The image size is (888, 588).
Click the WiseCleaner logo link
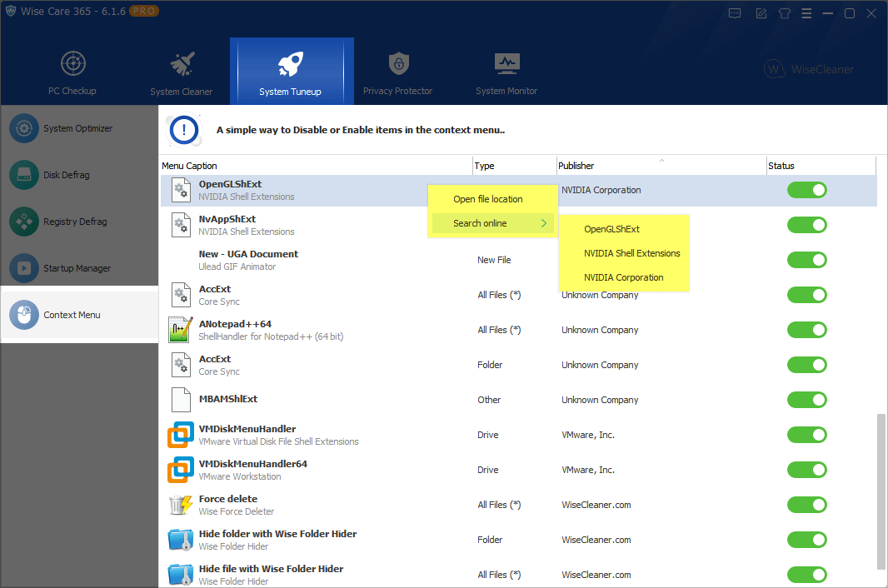808,69
